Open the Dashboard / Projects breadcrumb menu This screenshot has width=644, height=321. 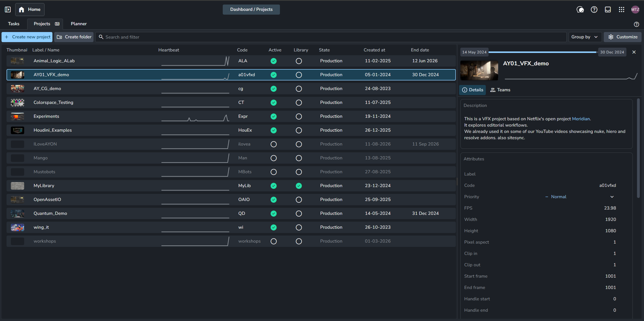[251, 10]
